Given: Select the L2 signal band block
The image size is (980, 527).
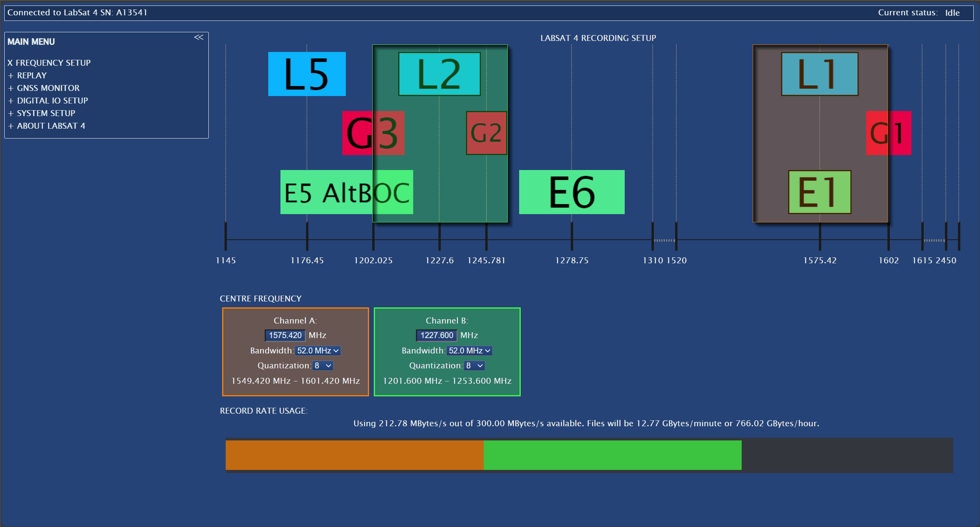Looking at the screenshot, I should point(439,74).
